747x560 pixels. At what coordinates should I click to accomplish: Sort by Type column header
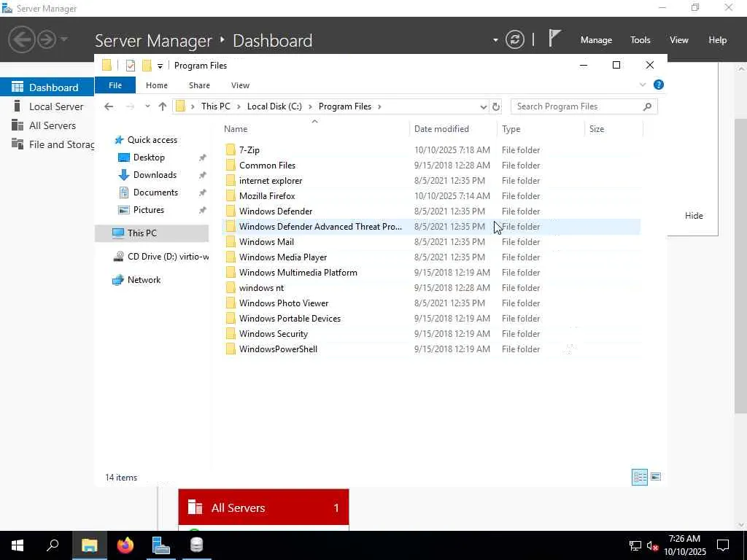[x=541, y=129]
